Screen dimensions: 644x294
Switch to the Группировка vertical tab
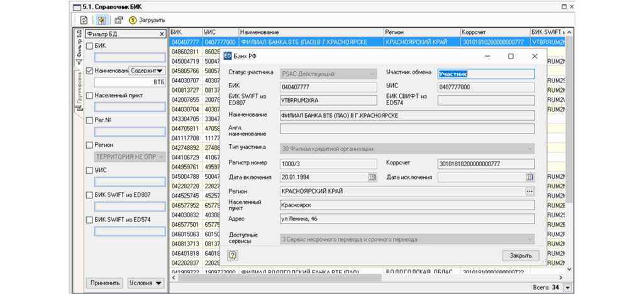pyautogui.click(x=79, y=90)
